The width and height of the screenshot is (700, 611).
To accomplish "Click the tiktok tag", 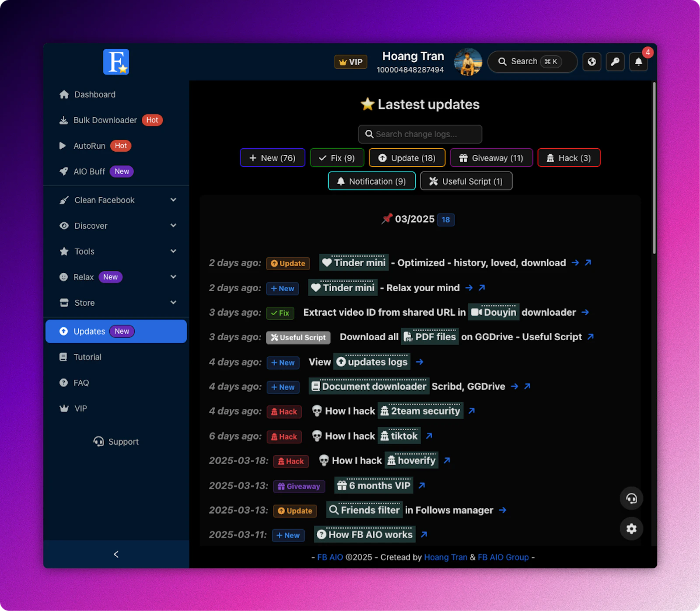I will (399, 436).
